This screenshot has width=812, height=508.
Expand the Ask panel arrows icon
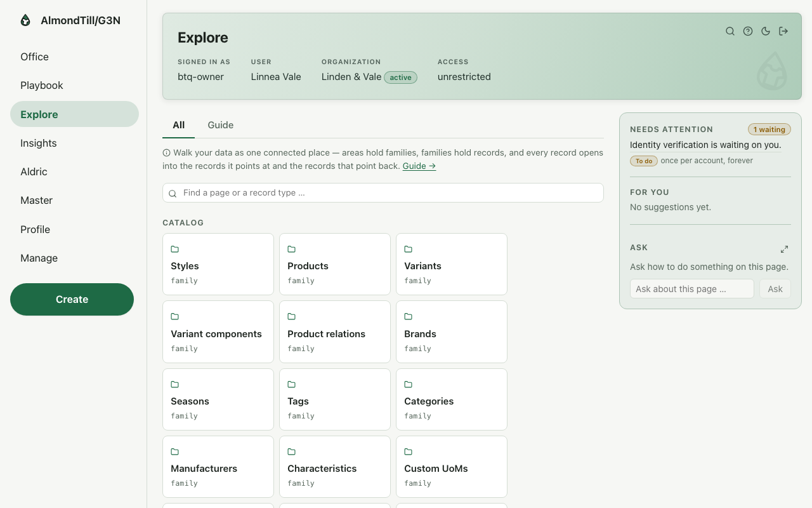point(784,249)
